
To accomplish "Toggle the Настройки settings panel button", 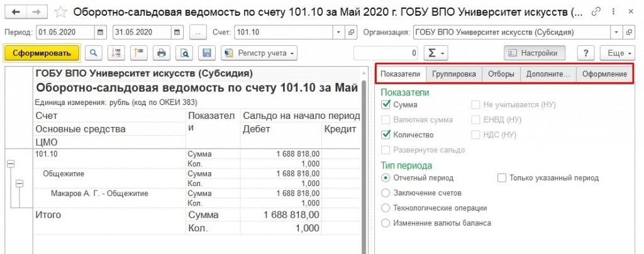I will click(535, 53).
